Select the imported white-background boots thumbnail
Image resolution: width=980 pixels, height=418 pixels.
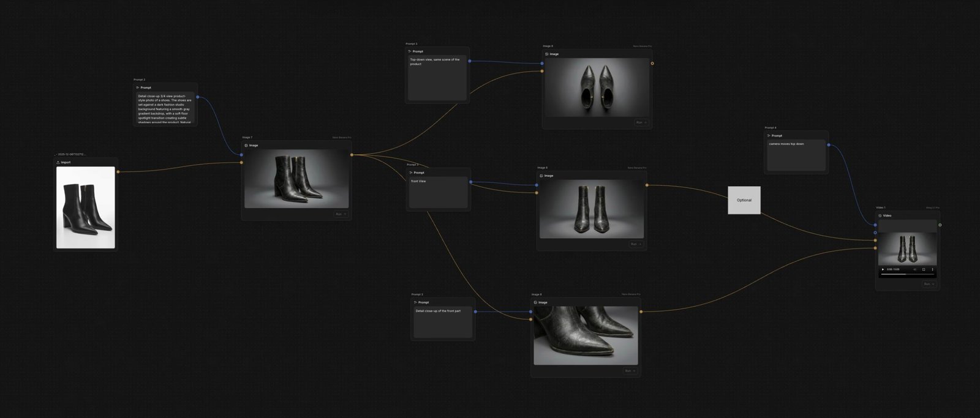pos(86,207)
